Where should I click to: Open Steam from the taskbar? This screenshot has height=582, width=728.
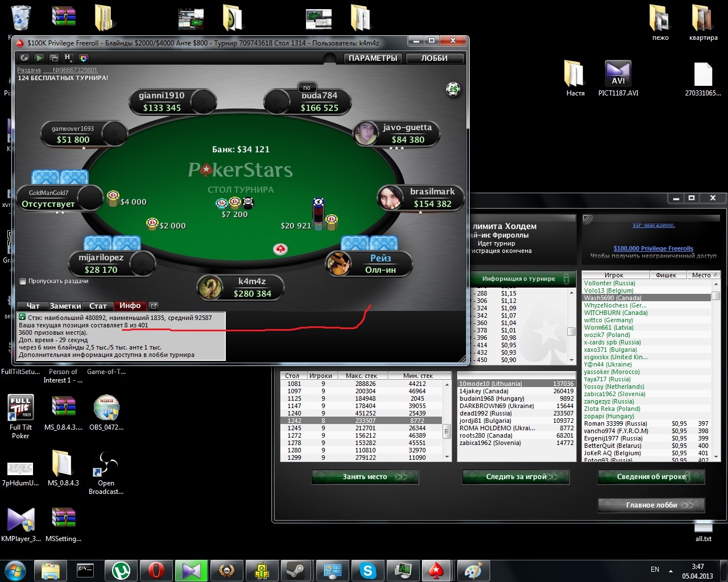297,570
